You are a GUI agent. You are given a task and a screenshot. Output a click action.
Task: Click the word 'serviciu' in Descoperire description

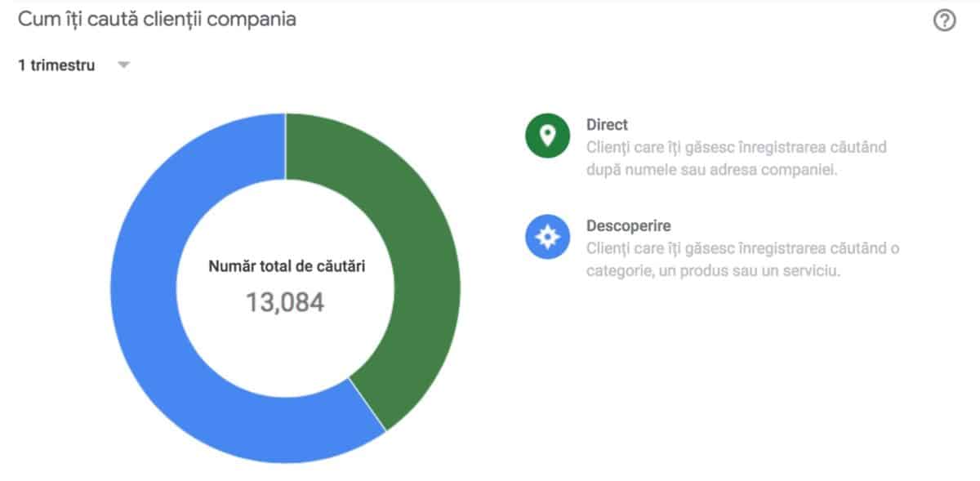coord(810,270)
